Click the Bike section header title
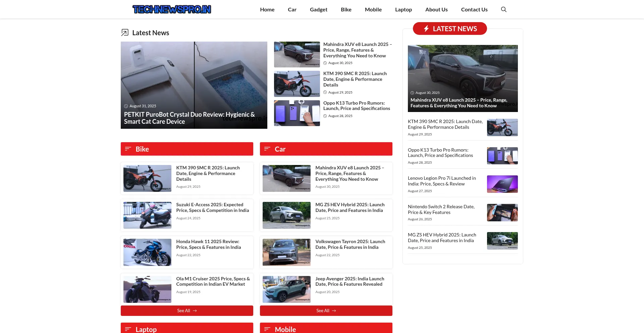This screenshot has width=644, height=333. point(142,149)
